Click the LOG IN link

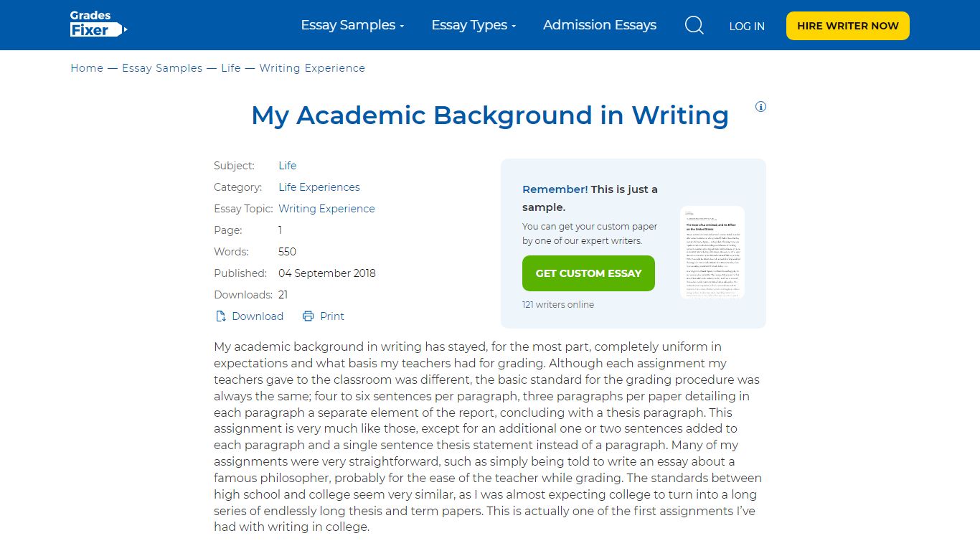click(x=747, y=26)
